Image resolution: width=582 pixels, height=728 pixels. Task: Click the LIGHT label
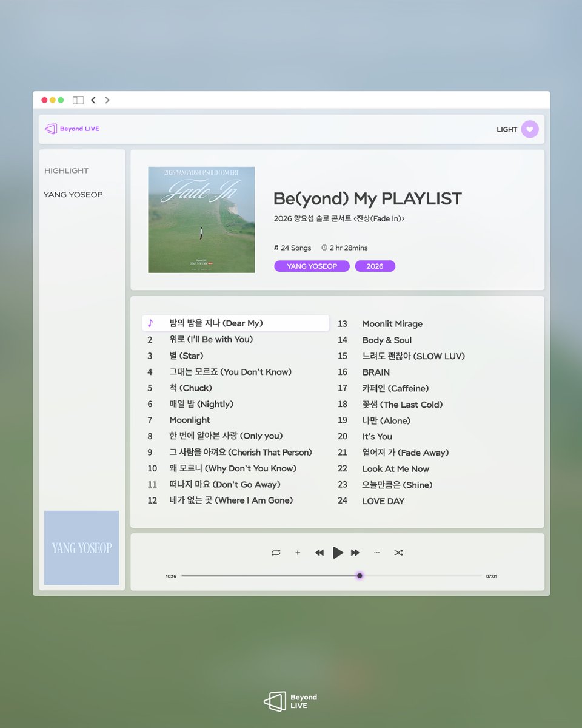click(x=507, y=129)
